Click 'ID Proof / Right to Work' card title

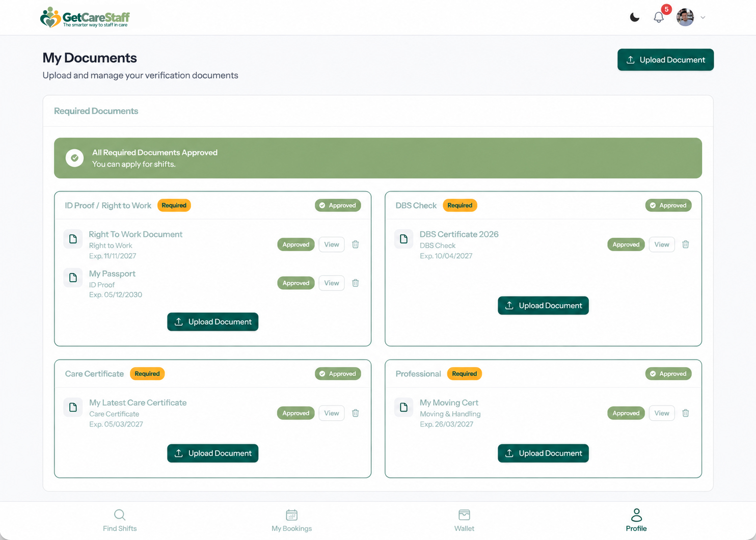[x=108, y=205]
